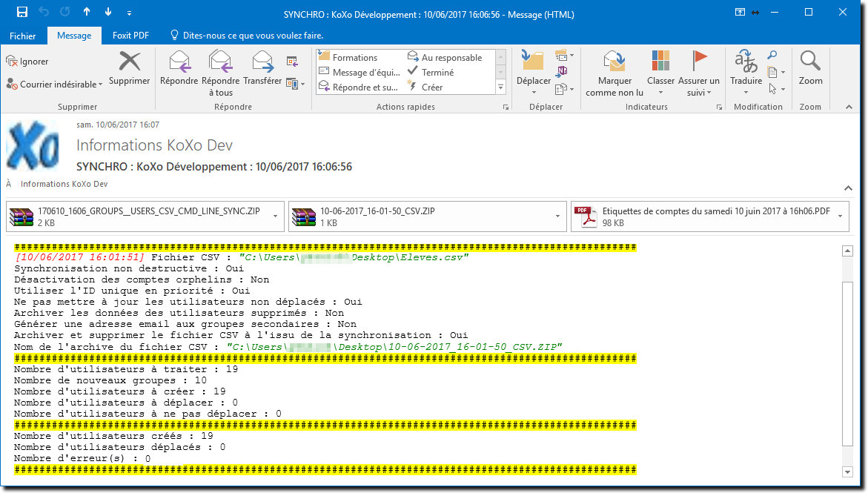Open 170610_1606_GROUPS__USERS_CSV_CMD_LINE_SYNC.ZIP attachment
This screenshot has height=493, width=868.
pyautogui.click(x=139, y=216)
